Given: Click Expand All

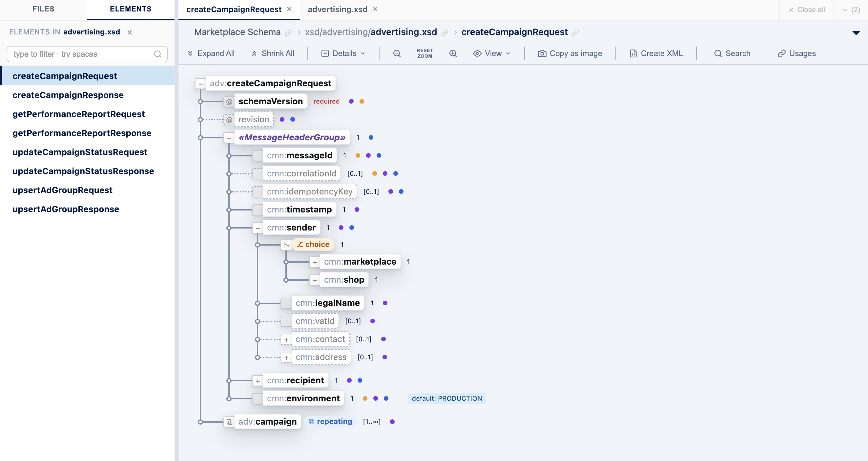Looking at the screenshot, I should pyautogui.click(x=211, y=53).
